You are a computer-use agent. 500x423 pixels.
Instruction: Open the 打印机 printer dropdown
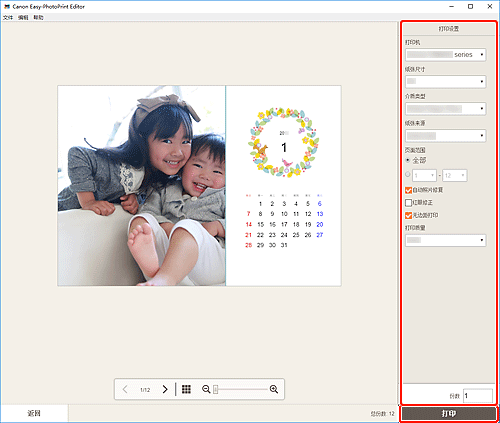(446, 55)
